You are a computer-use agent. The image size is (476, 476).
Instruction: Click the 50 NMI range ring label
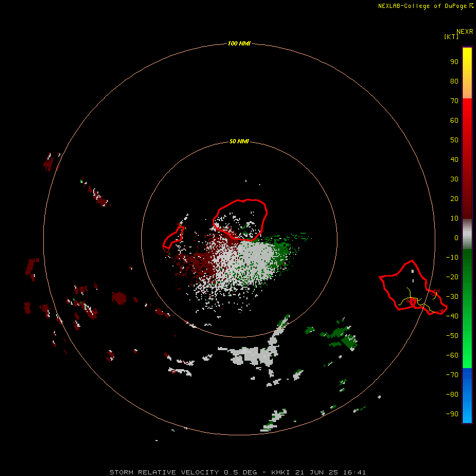point(239,141)
